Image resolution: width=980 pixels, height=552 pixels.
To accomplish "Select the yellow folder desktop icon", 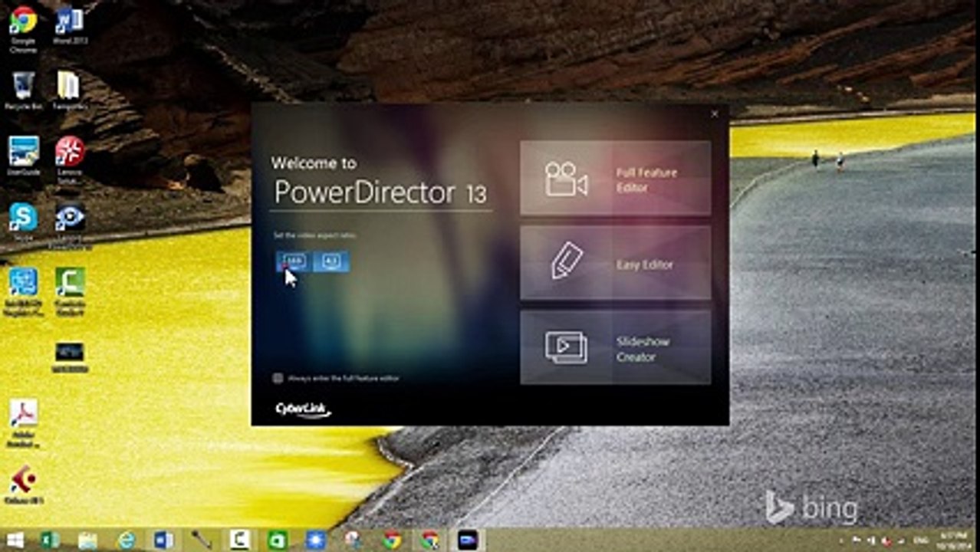I will point(68,90).
